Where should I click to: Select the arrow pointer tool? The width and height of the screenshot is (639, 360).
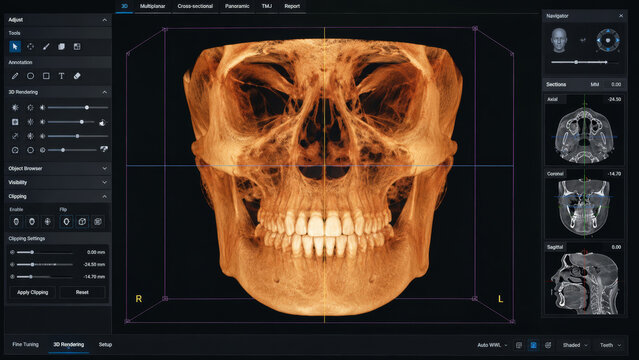[15, 46]
